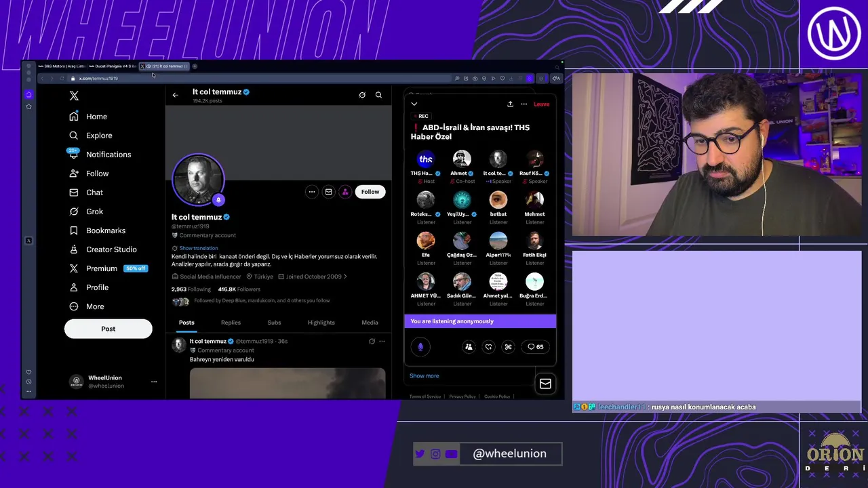Screen dimensions: 868x488
Task: Click the Grok profile summary icon
Action: pos(362,95)
